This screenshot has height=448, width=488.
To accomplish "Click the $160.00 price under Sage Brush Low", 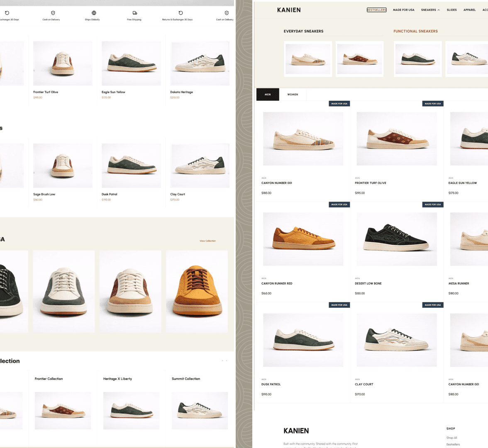I will tap(38, 200).
